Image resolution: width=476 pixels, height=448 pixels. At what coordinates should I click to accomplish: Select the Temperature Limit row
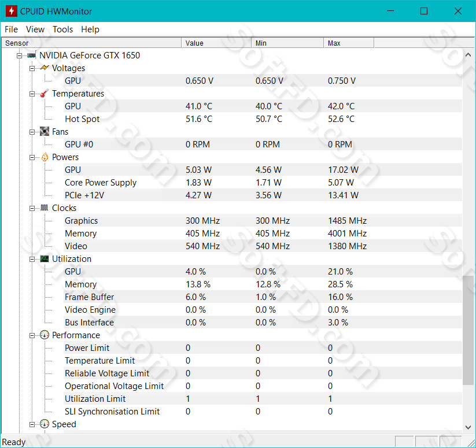coord(263,361)
